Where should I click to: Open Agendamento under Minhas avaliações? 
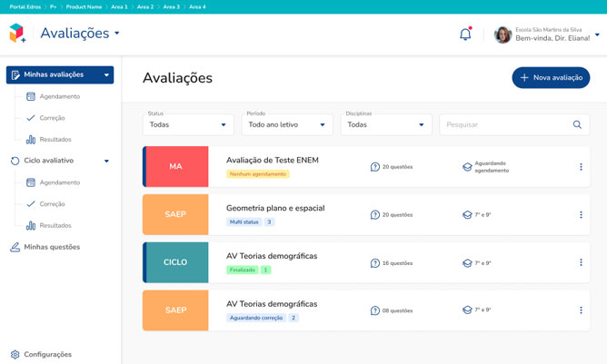click(60, 96)
